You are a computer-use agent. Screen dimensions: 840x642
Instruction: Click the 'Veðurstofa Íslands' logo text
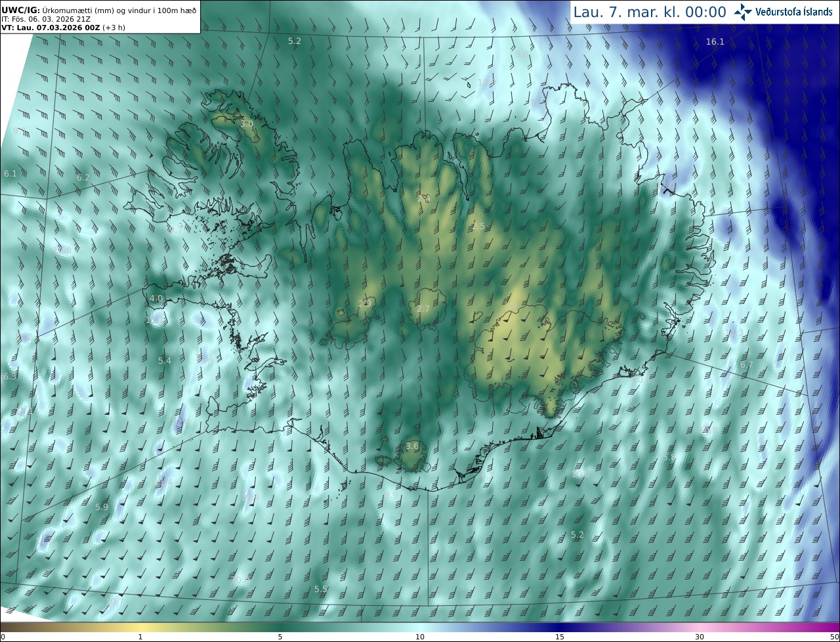[794, 12]
